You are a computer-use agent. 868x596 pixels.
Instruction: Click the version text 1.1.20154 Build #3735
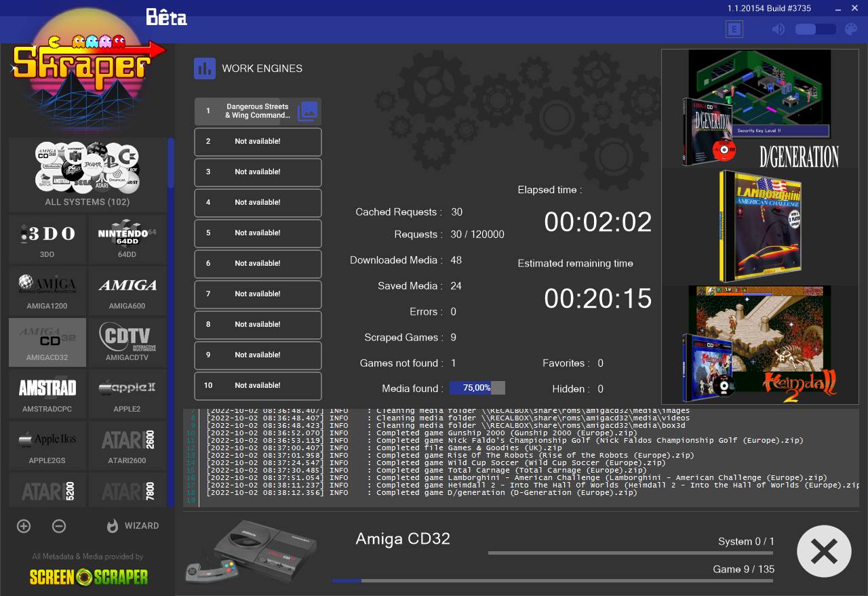pos(769,8)
